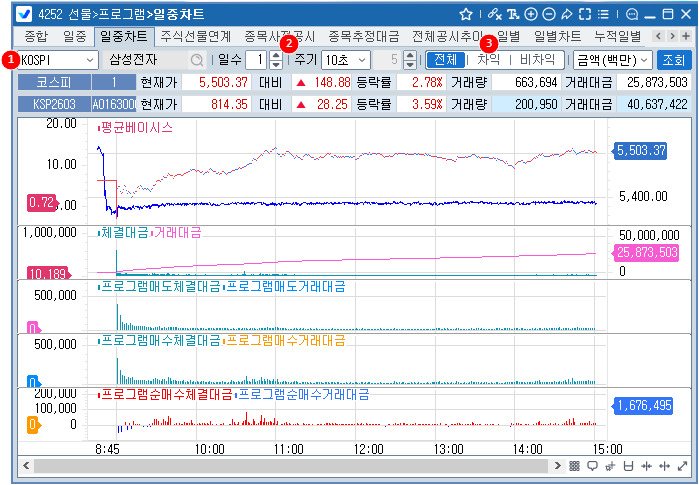Viewport: 699px width, 485px height.
Task: Click the chat bubble icon in title bar
Action: [631, 14]
